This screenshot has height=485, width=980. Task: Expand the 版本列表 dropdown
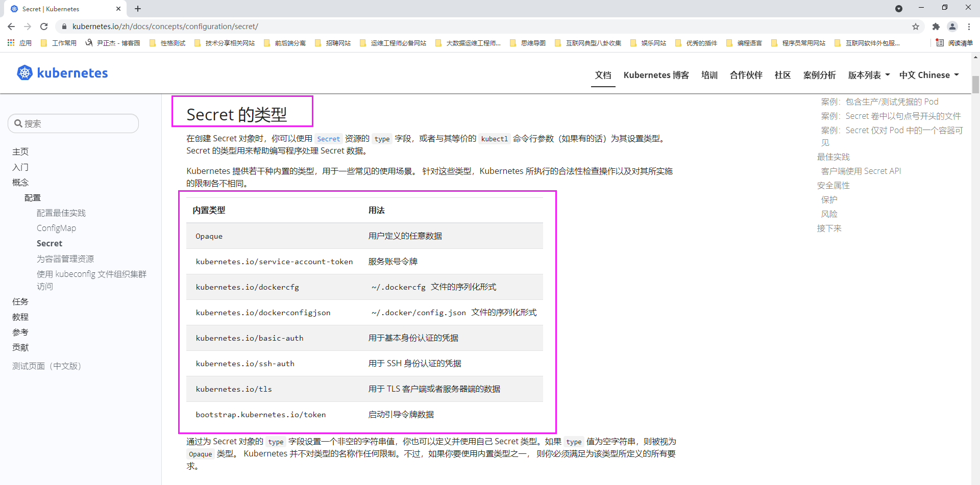869,75
